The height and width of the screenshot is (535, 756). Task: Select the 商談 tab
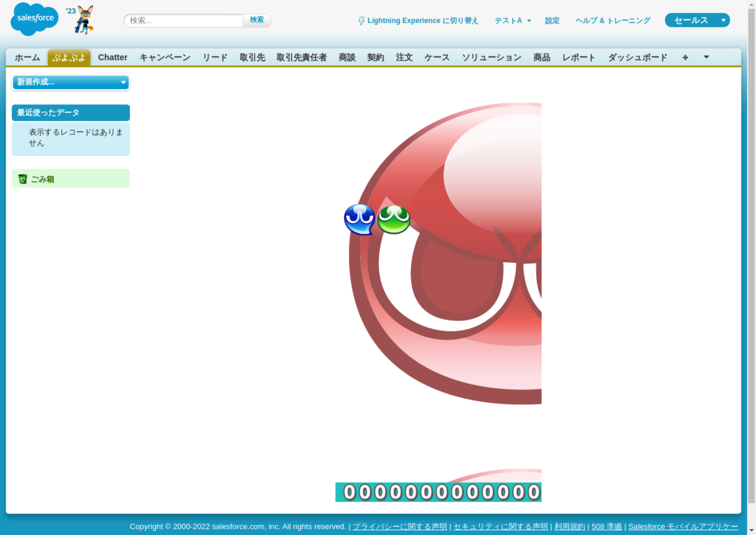point(347,58)
